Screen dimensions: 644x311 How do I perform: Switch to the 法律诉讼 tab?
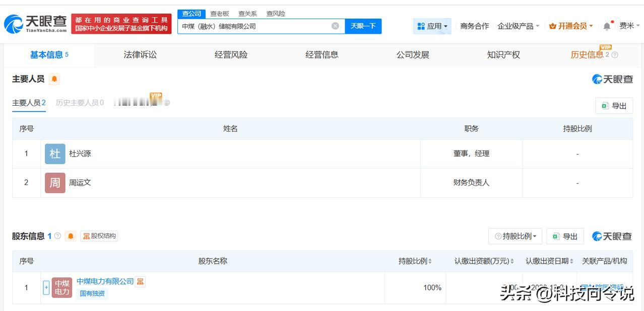[140, 55]
